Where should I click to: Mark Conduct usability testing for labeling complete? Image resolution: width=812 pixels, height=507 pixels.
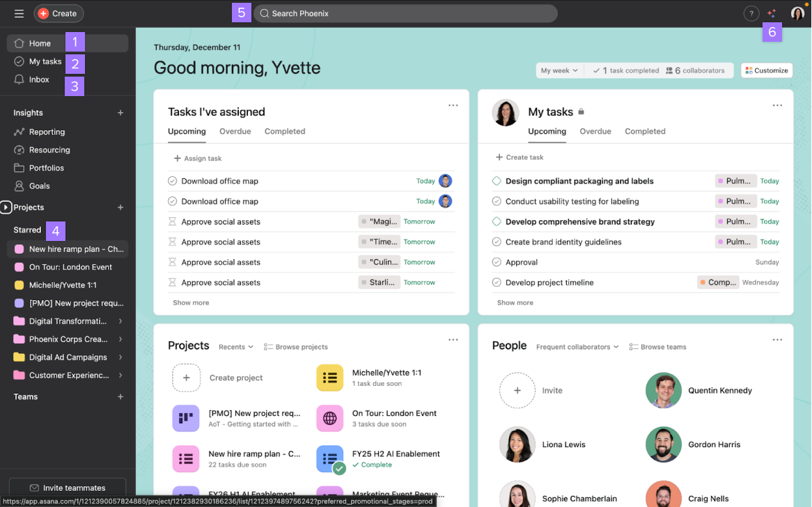[x=497, y=201]
